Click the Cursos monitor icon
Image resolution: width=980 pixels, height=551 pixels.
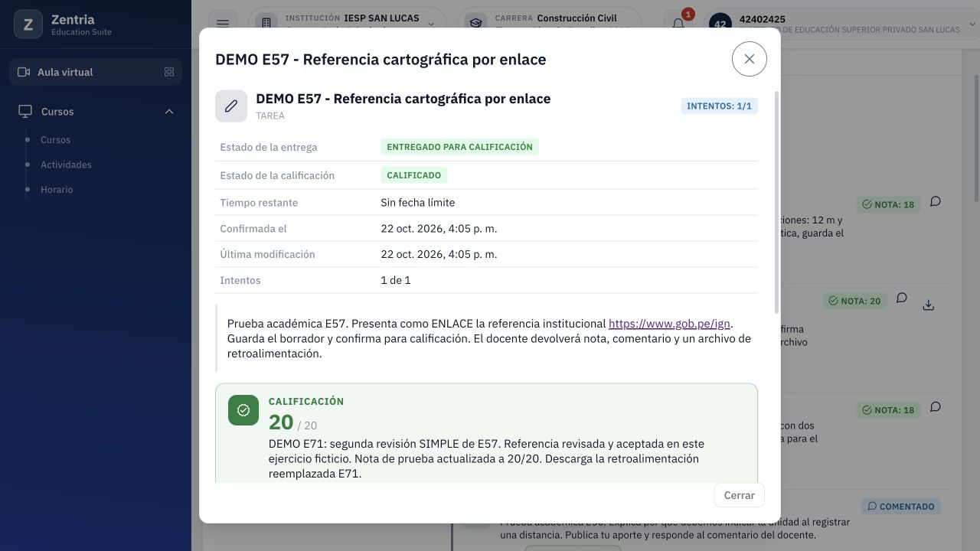coord(25,112)
